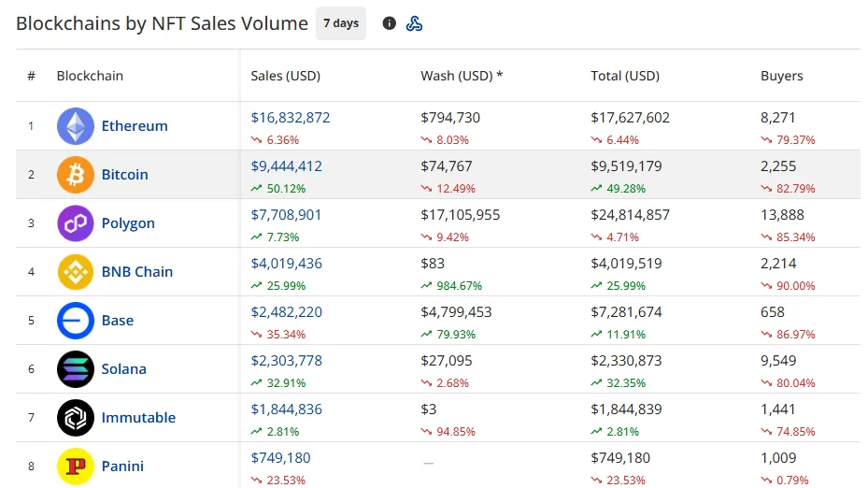Click the Immutable logo icon
Viewport: 868px width, 488px height.
[x=76, y=418]
